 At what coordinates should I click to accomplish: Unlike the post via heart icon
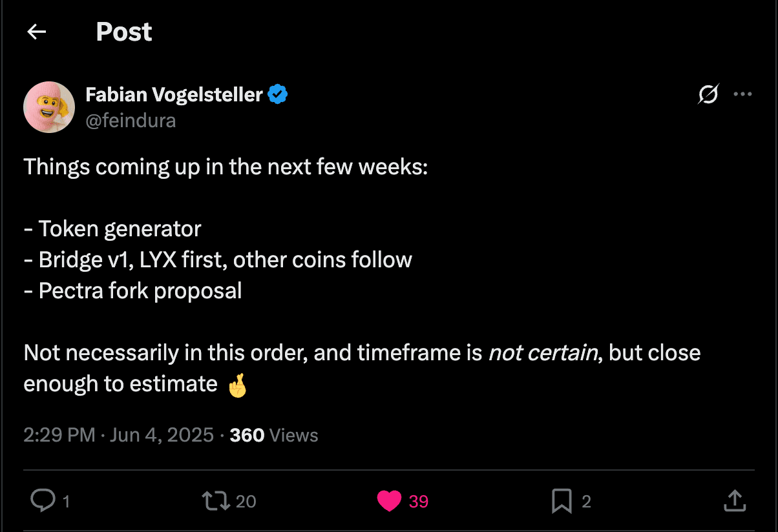pyautogui.click(x=389, y=501)
